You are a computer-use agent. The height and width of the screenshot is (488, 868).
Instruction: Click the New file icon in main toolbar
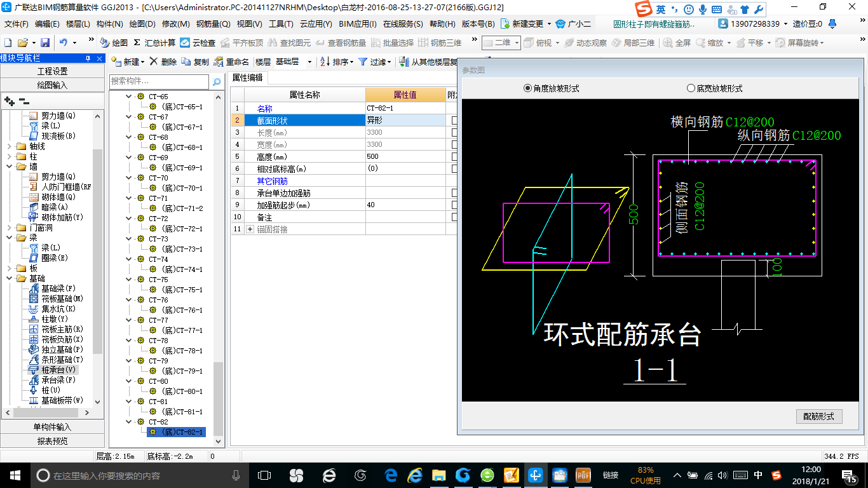(x=8, y=43)
